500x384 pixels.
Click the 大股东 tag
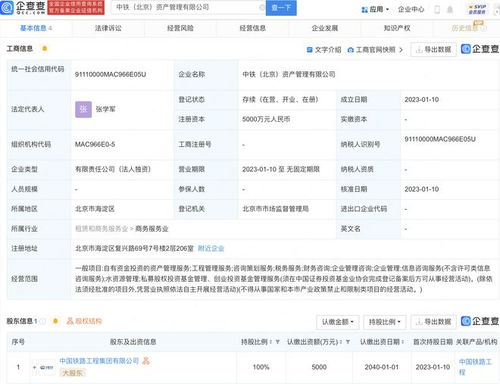click(x=72, y=373)
